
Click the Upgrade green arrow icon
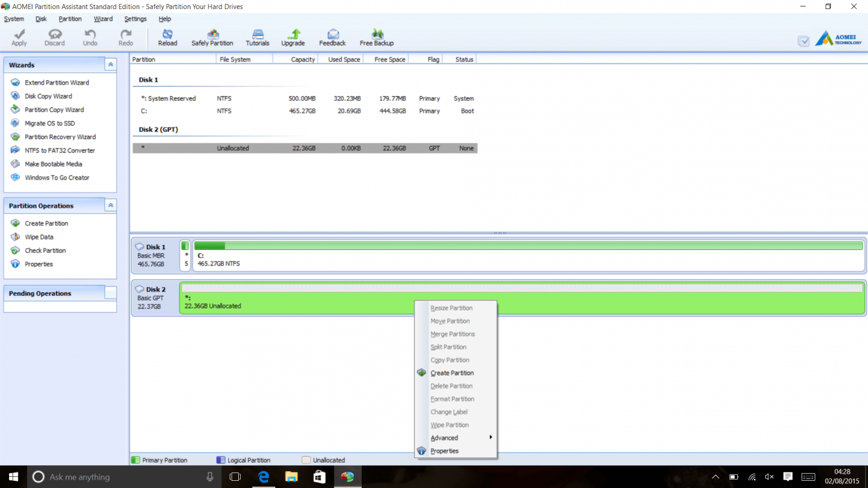293,34
